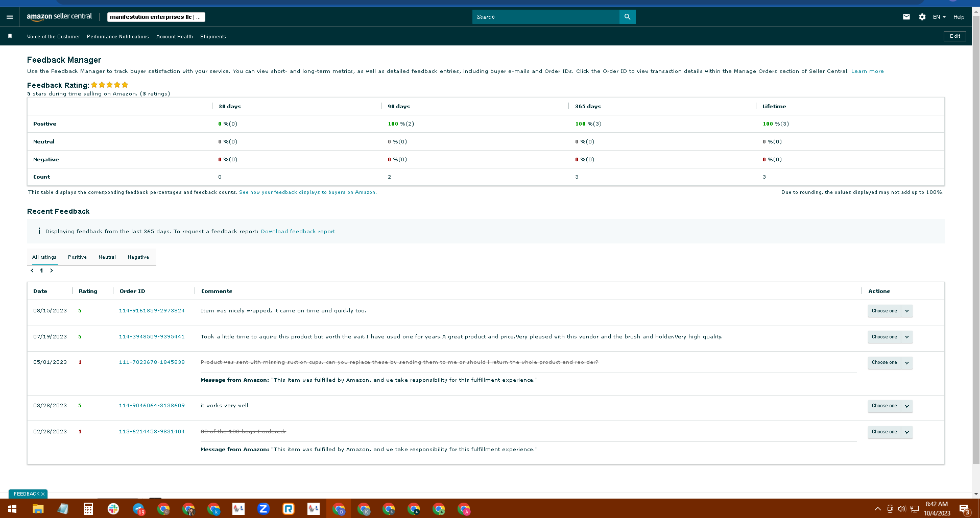Open Chrome profile lowercase k in taskbar
This screenshot has width=980, height=518.
coord(213,509)
